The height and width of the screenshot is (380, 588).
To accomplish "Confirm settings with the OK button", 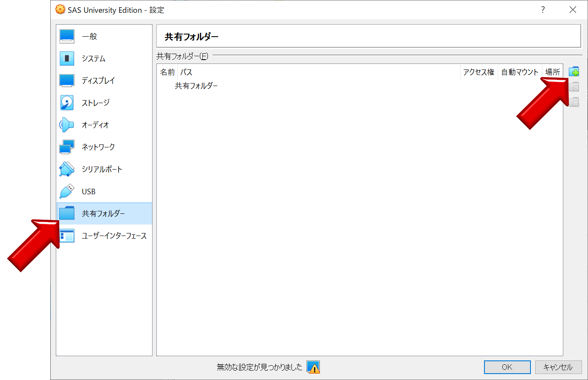I will [x=507, y=367].
